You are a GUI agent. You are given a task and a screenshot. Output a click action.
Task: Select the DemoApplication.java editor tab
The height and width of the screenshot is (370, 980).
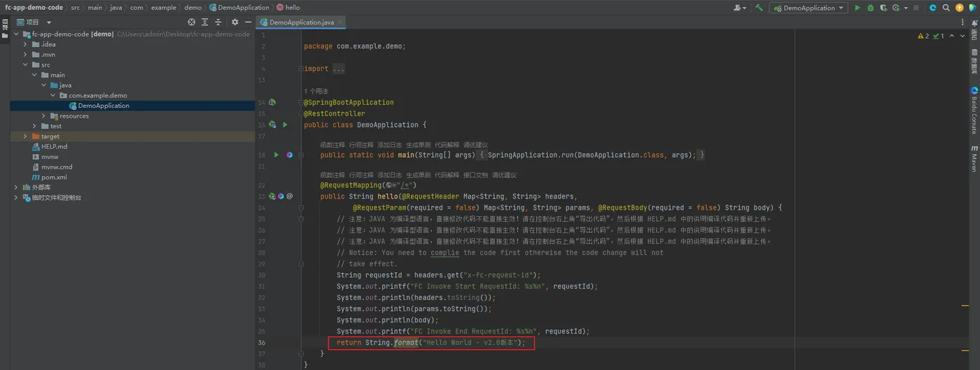[x=302, y=22]
